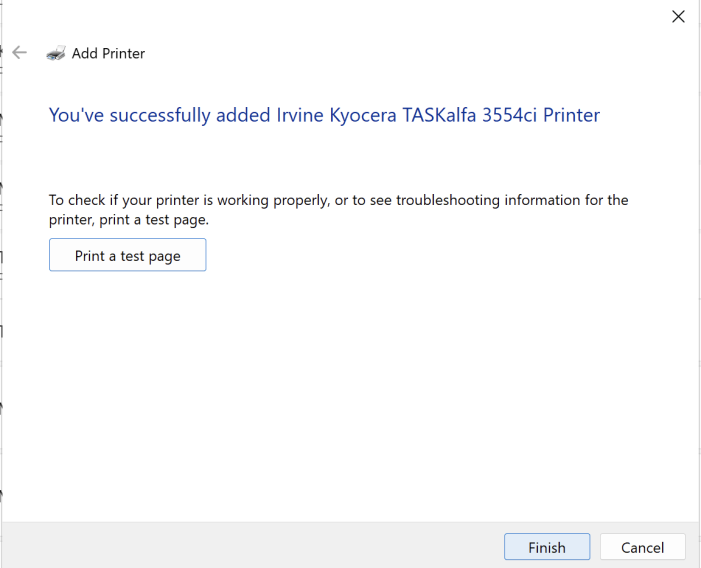Screen dimensions: 701x568
Task: Click the 'Add Printer' title text
Action: (x=108, y=53)
